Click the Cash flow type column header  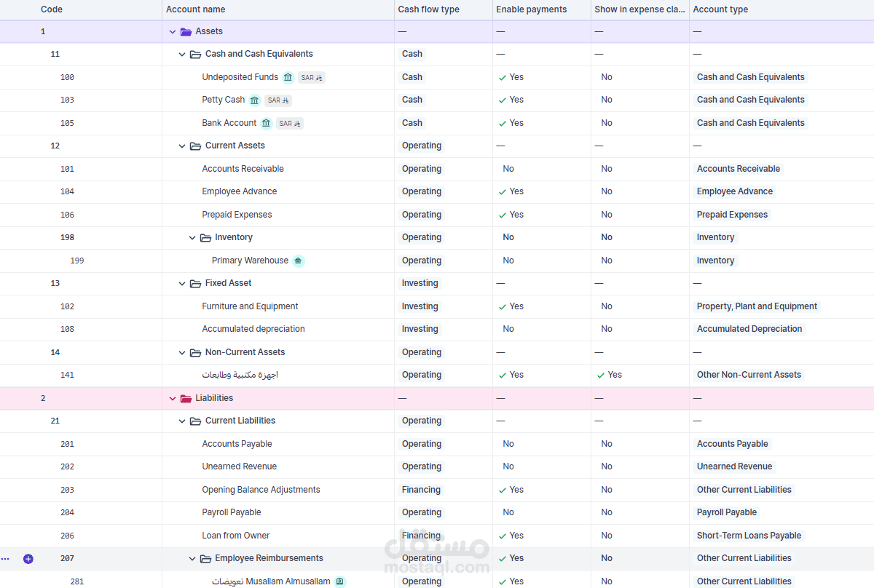428,9
